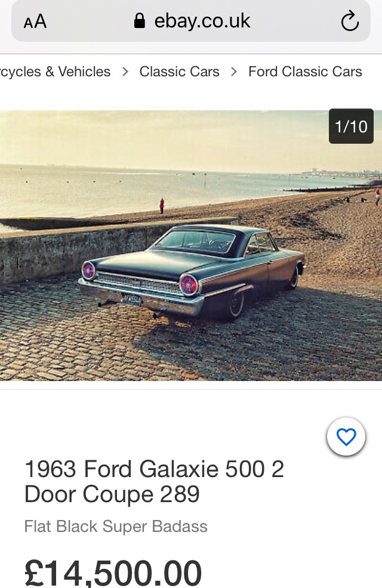Tap the padlock security icon
The width and height of the screenshot is (382, 588).
(139, 21)
